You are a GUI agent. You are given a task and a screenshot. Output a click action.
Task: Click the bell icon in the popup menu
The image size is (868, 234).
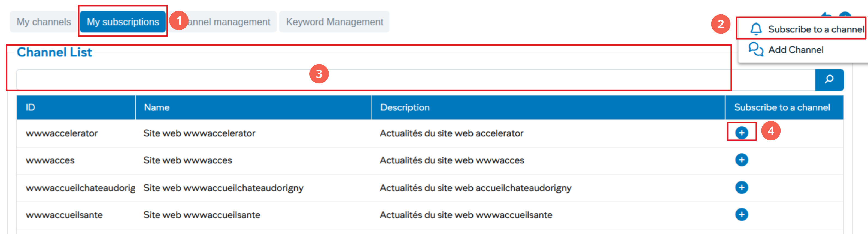(756, 29)
